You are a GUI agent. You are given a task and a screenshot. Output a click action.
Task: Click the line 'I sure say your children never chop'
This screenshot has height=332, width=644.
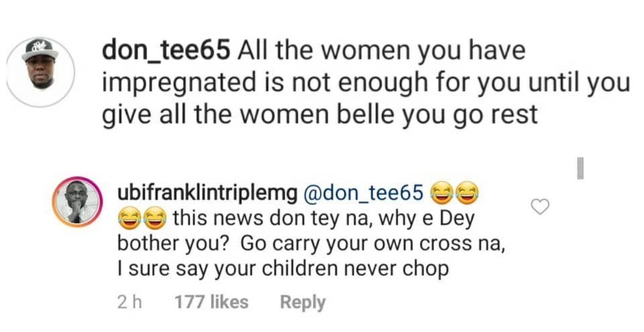pos(283,270)
